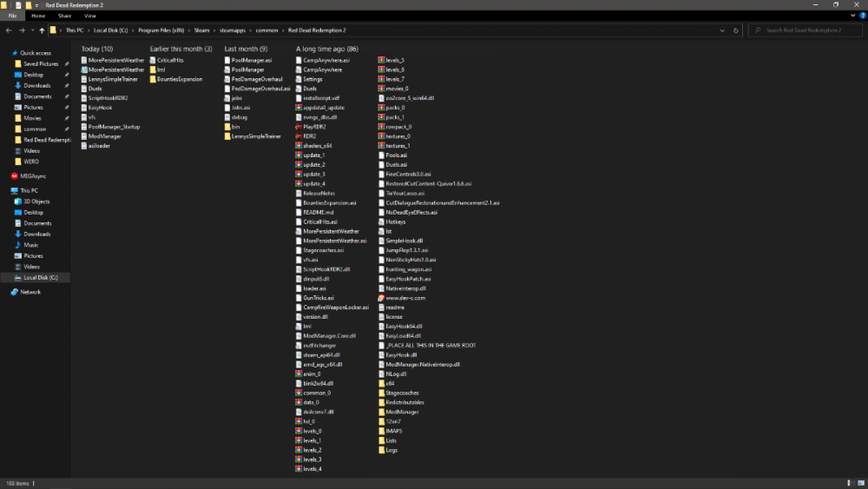Screen dimensions: 868x489
Task: Open the blue Help question mark icon
Action: (x=861, y=16)
